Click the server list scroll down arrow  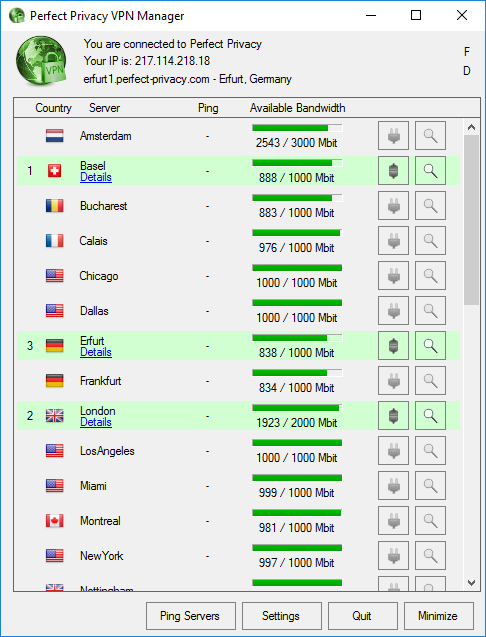(x=471, y=583)
